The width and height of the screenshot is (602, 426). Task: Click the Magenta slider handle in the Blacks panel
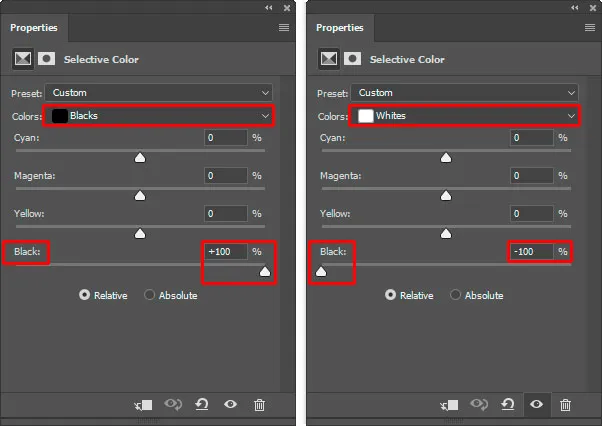pyautogui.click(x=140, y=196)
